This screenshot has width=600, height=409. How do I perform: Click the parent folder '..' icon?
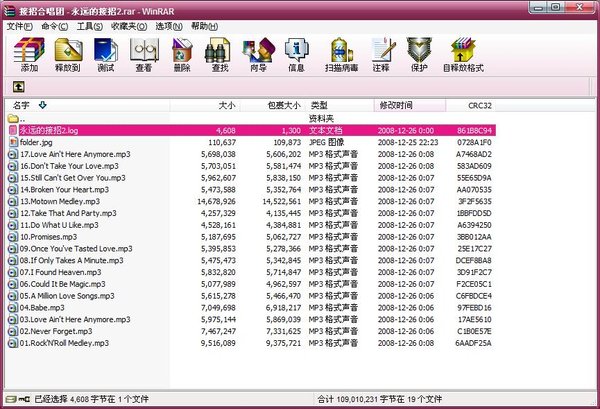pos(13,119)
